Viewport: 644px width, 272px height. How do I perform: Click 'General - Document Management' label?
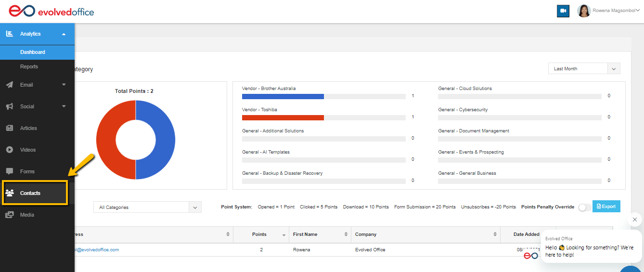[x=474, y=131]
